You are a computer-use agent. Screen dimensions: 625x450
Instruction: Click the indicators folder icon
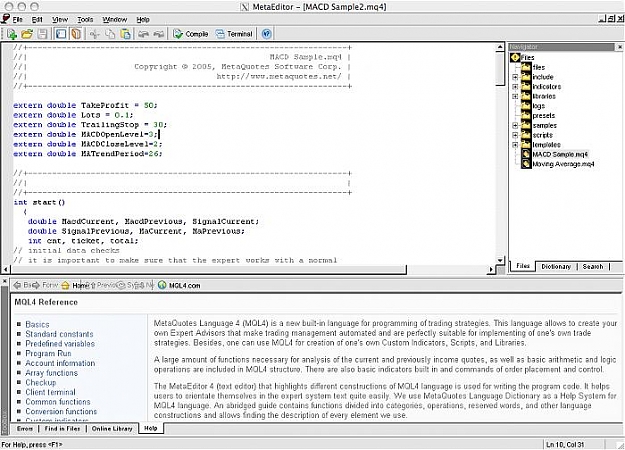[x=526, y=86]
